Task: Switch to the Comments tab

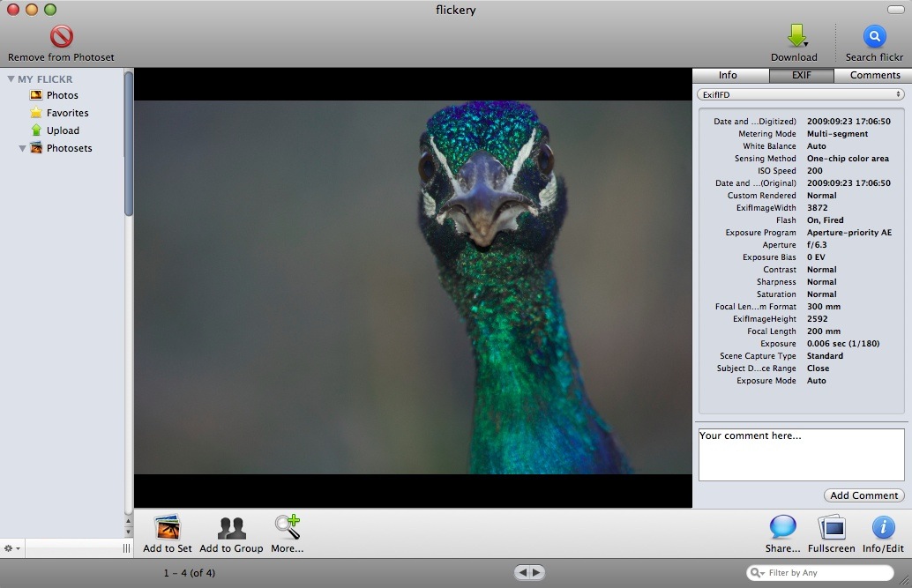Action: [x=873, y=75]
